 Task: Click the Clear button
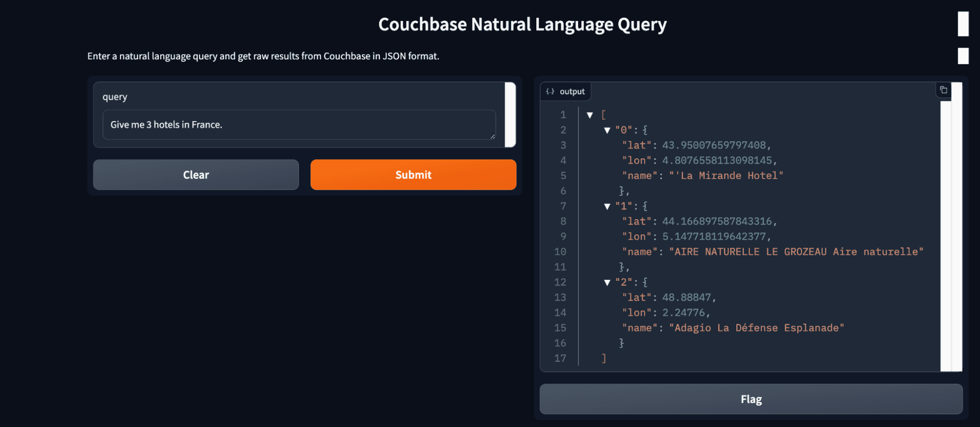pyautogui.click(x=196, y=175)
